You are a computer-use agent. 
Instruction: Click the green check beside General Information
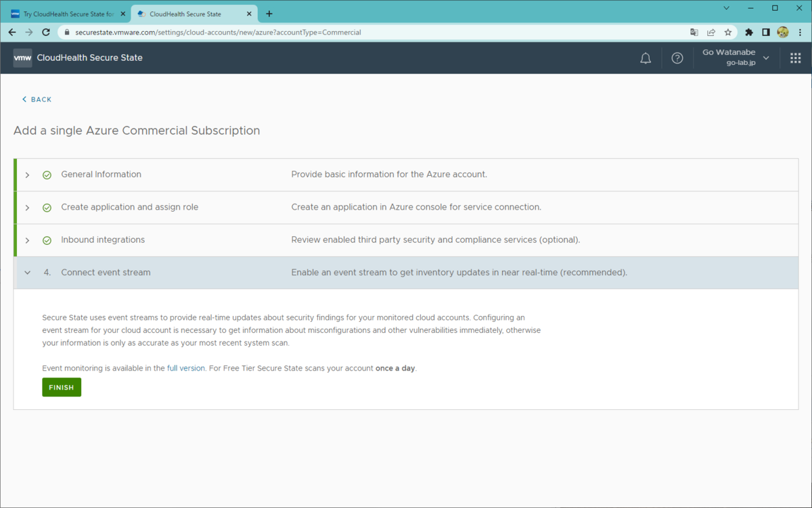coord(47,175)
